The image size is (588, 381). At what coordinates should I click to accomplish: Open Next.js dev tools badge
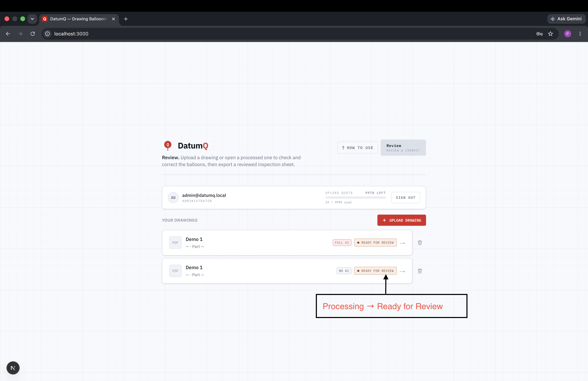coord(13,368)
